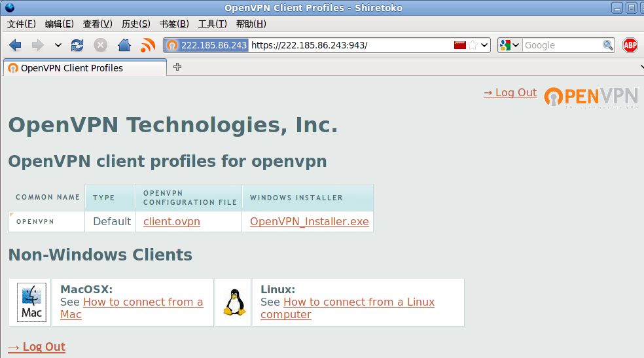Click the Non-Windows Clients heading
Image resolution: width=644 pixels, height=358 pixels.
(x=100, y=255)
